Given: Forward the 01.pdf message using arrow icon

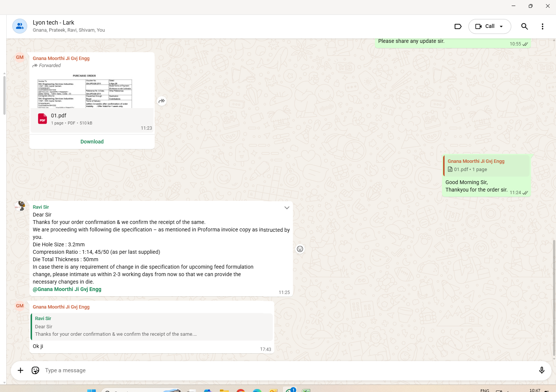Looking at the screenshot, I should coord(162,101).
